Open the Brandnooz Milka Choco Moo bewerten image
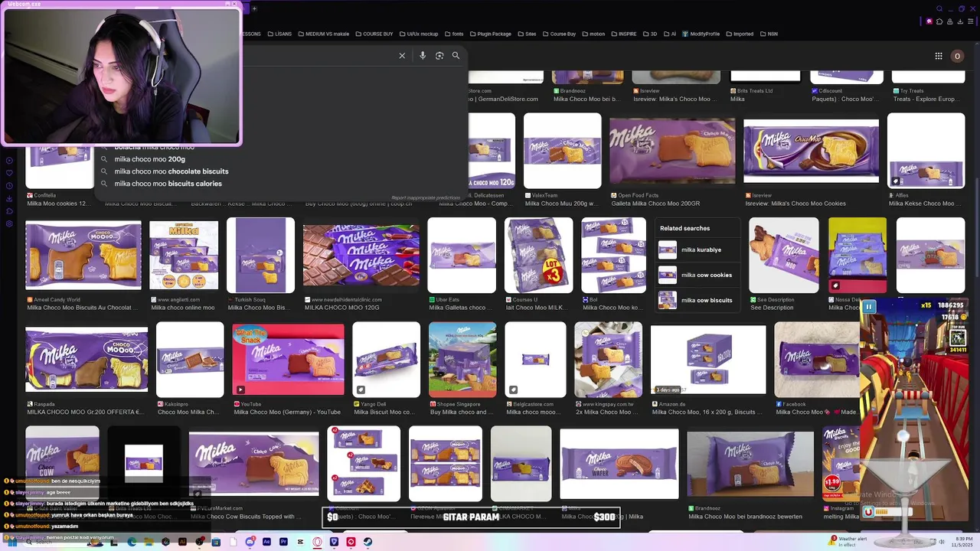This screenshot has width=980, height=551. (x=750, y=464)
